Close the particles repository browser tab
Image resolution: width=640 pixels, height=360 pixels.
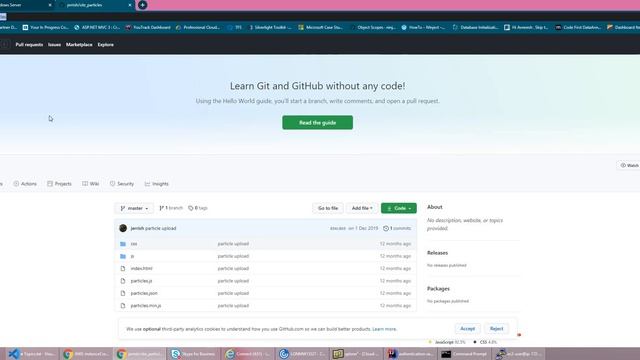[130, 5]
